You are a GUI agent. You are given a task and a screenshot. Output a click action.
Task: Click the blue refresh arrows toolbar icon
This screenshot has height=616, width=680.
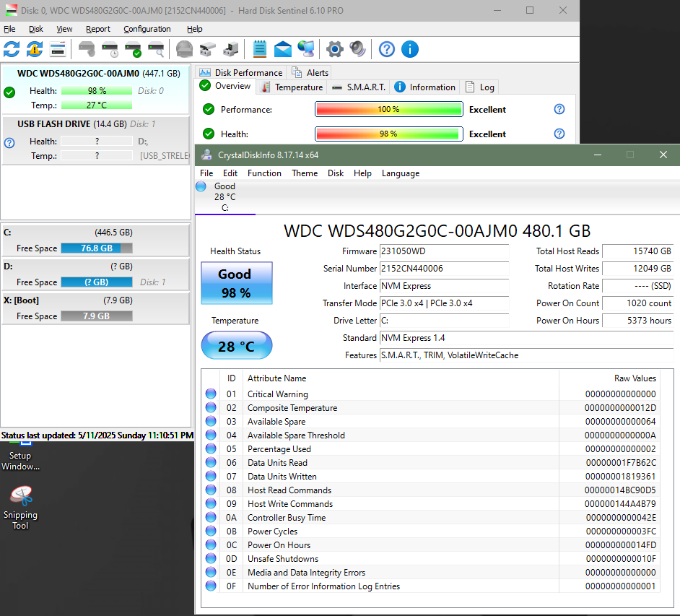[x=12, y=49]
